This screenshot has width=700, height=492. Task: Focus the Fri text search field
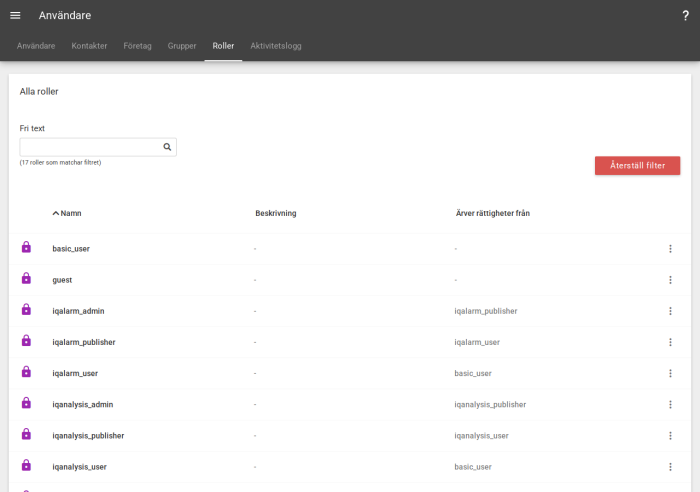click(x=98, y=147)
